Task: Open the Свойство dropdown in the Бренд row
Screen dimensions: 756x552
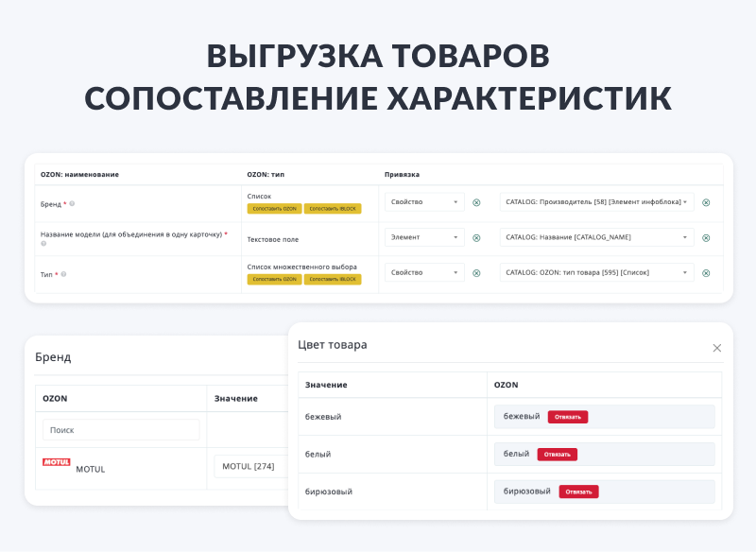Action: (x=424, y=202)
